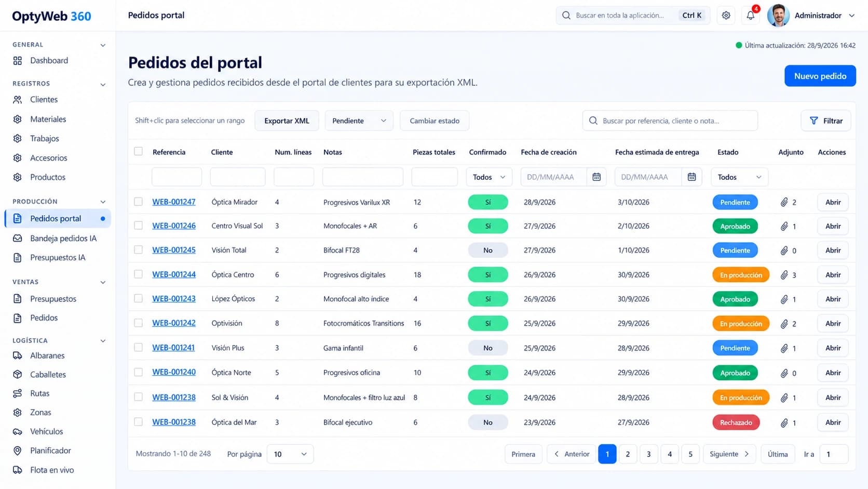
Task: Open calendar picker for Fecha estimada de entrega
Action: 691,177
